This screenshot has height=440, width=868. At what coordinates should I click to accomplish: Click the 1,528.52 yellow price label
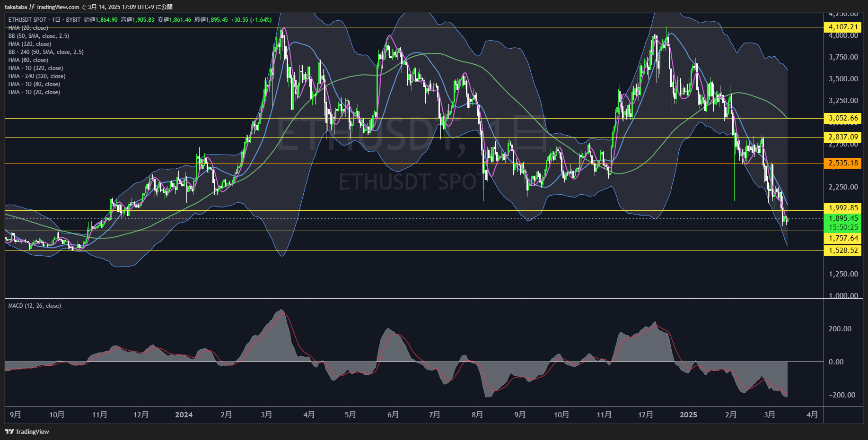842,250
